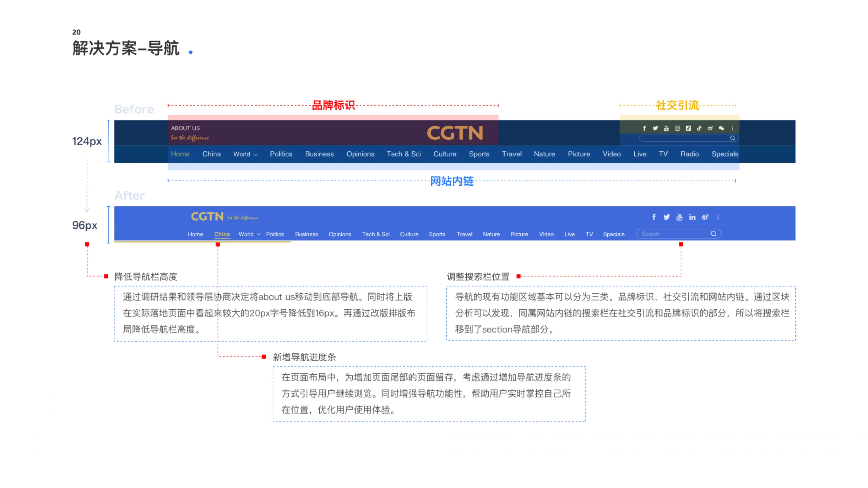Open Picture in the After navbar
The width and height of the screenshot is (868, 488).
coord(519,234)
